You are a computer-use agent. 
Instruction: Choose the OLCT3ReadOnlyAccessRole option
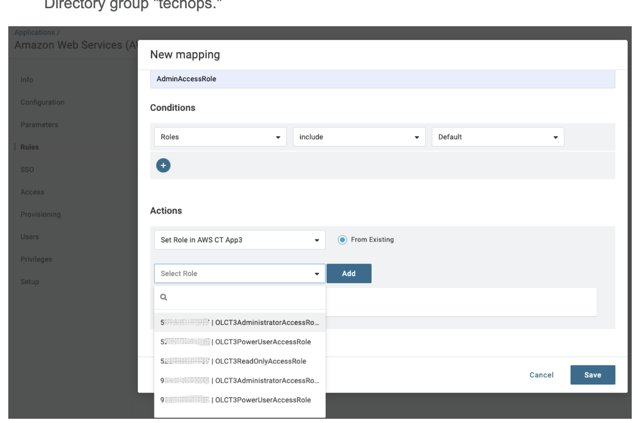coord(240,361)
